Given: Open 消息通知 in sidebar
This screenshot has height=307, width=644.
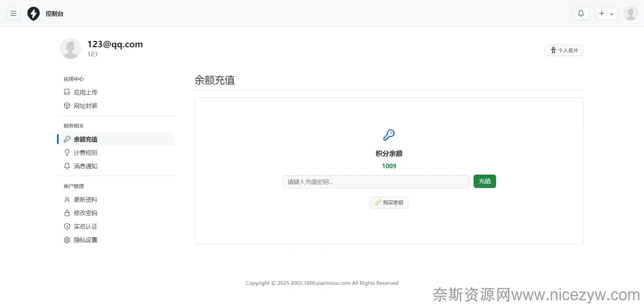Looking at the screenshot, I should coord(85,166).
